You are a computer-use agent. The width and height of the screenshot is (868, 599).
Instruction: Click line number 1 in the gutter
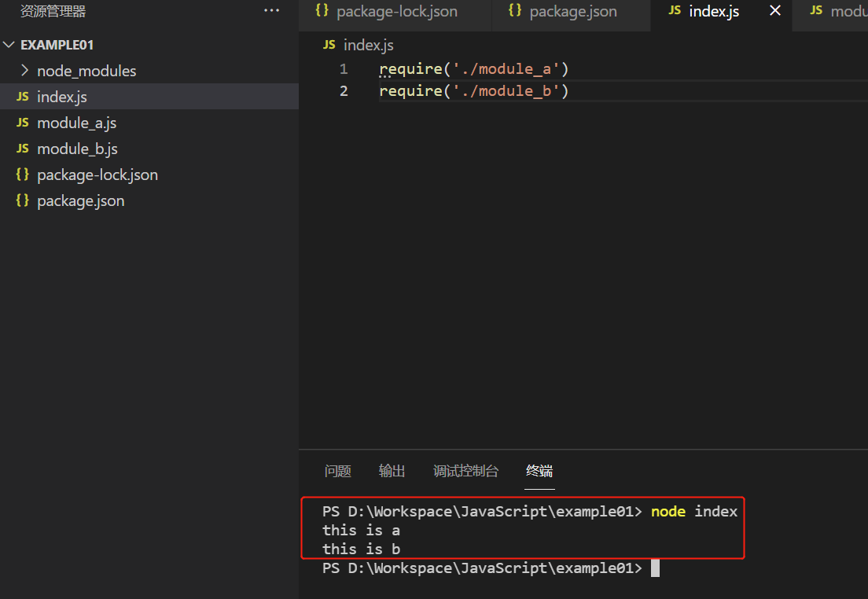click(344, 68)
